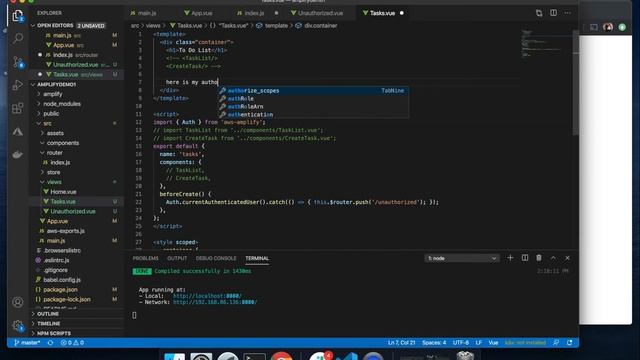Click the div.container breadcrumb segment

[x=317, y=25]
